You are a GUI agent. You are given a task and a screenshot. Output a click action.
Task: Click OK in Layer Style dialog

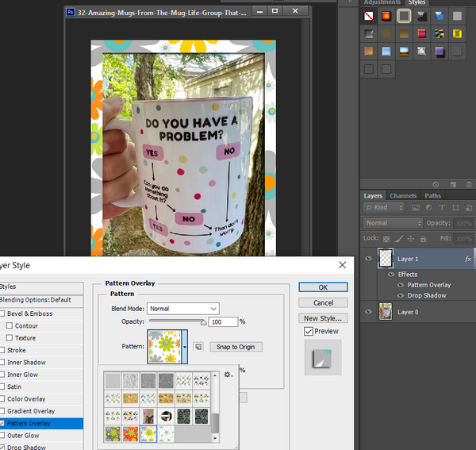(x=323, y=287)
